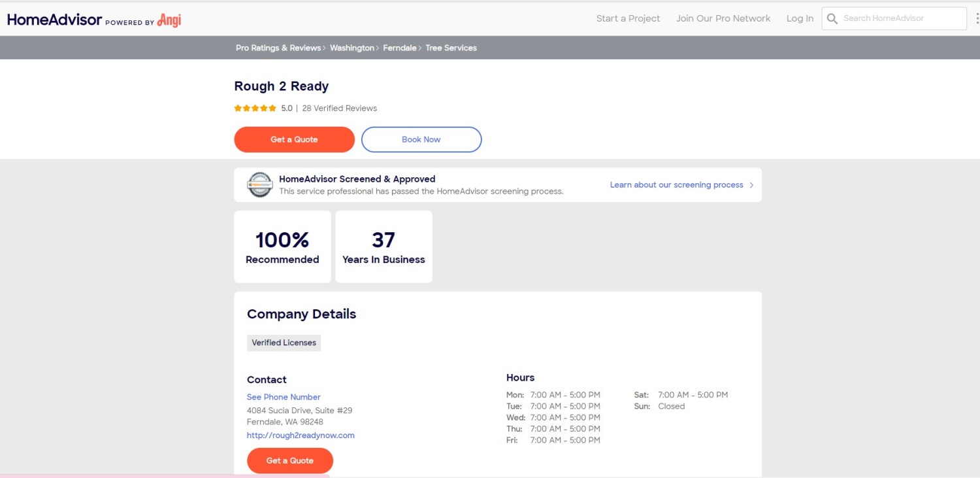Screen dimensions: 980x478
Task: Open Join Our Pro Network
Action: [x=723, y=18]
